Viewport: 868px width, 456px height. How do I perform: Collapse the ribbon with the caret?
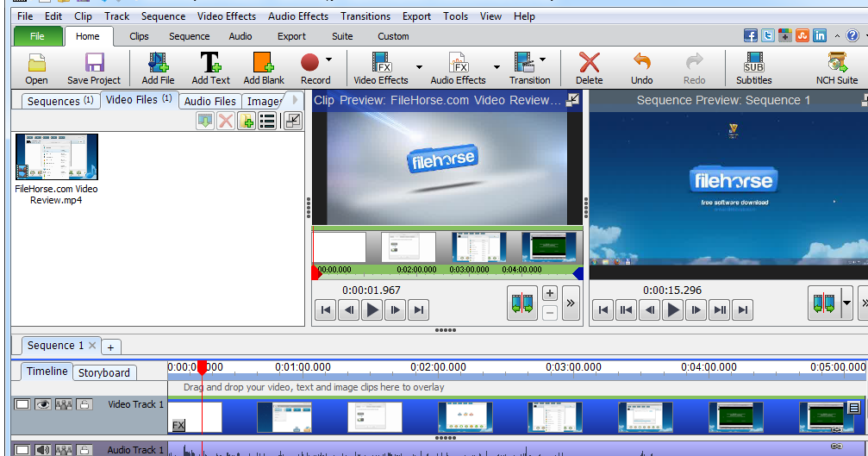(837, 36)
